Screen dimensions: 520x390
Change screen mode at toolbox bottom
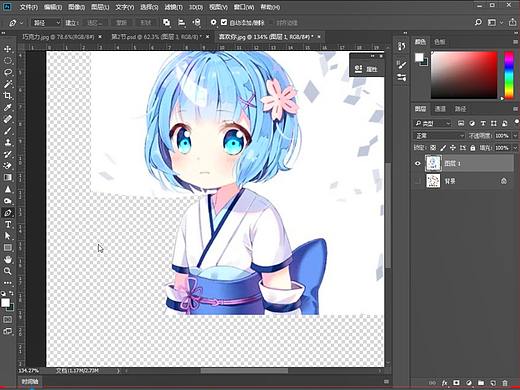click(7, 331)
